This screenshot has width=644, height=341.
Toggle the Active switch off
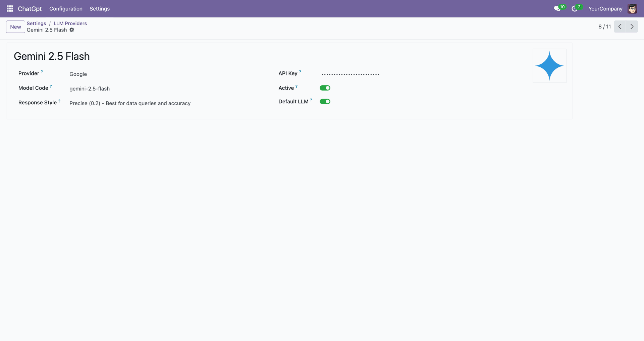pos(325,88)
